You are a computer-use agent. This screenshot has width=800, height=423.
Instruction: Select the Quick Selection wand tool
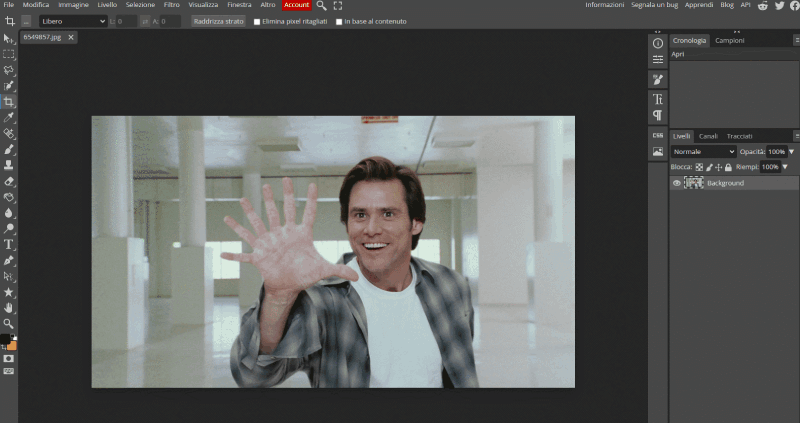tap(9, 86)
